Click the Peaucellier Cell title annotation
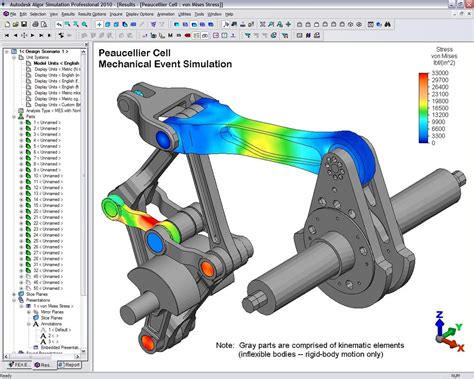Viewport: 474px width, 379px height. tap(165, 58)
